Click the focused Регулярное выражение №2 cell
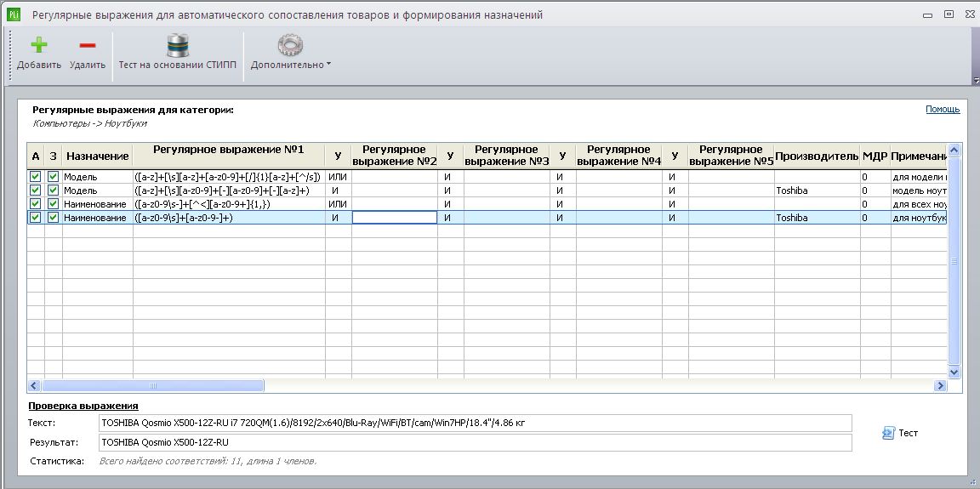 pyautogui.click(x=395, y=218)
